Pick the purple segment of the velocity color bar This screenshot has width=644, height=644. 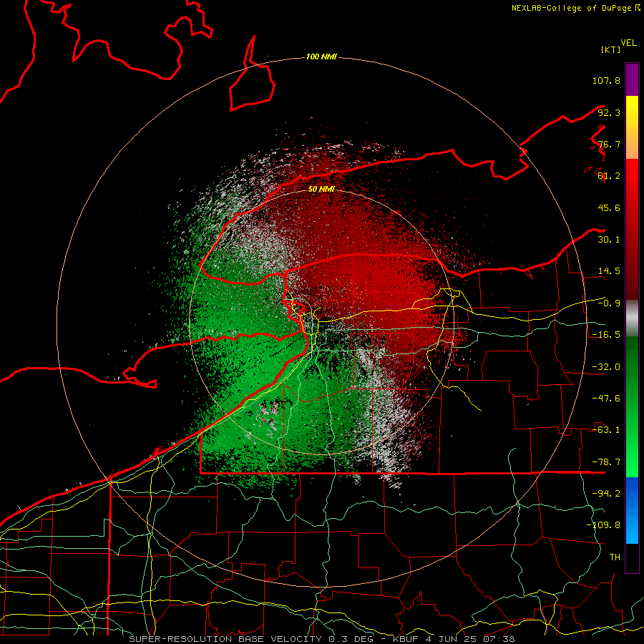632,79
